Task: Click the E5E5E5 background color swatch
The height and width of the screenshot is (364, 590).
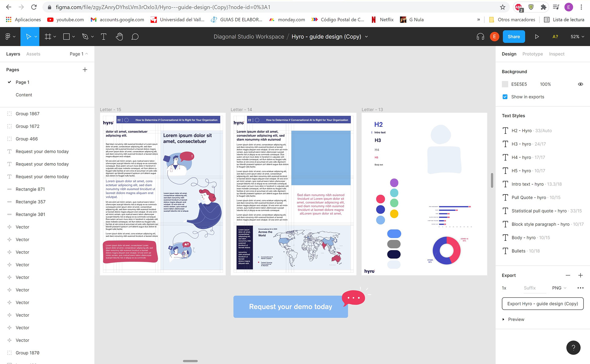Action: pyautogui.click(x=505, y=84)
